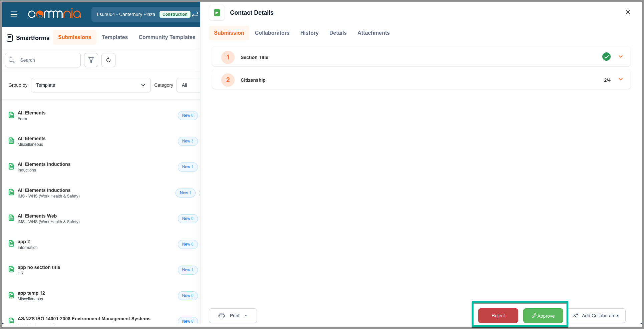The image size is (644, 329).
Task: Click the Print button label
Action: point(235,316)
